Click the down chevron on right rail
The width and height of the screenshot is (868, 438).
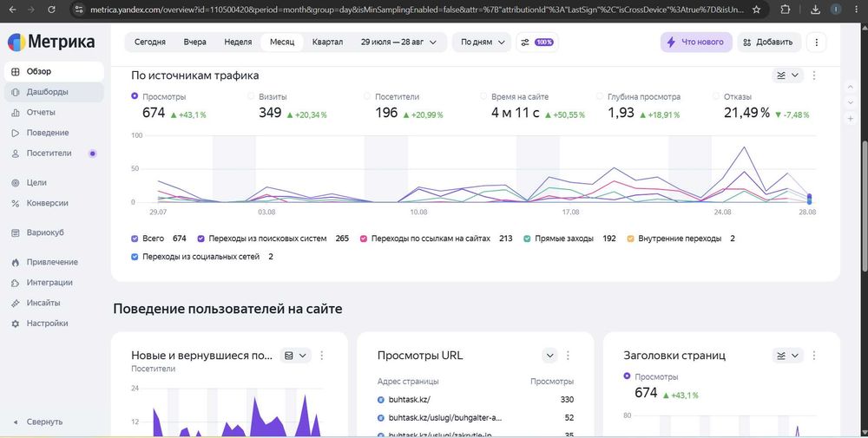[x=851, y=102]
